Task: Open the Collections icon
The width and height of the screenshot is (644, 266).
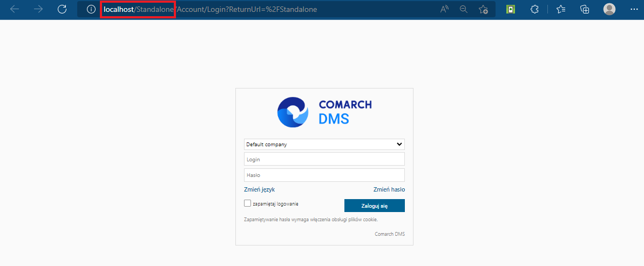Action: point(585,9)
